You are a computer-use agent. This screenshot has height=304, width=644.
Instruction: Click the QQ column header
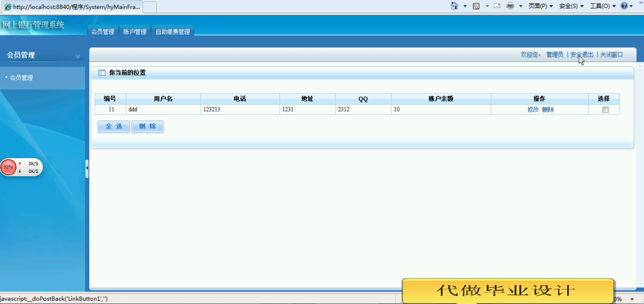(363, 99)
